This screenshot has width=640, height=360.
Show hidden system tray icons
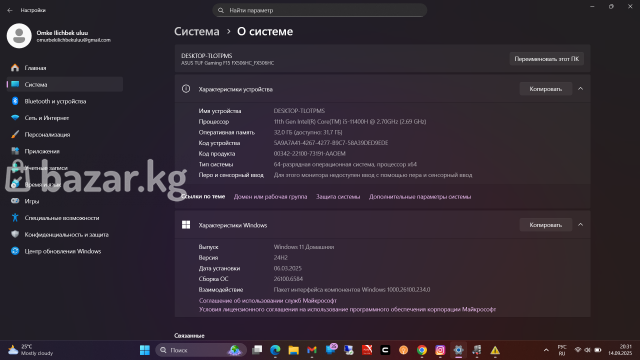click(x=546, y=350)
